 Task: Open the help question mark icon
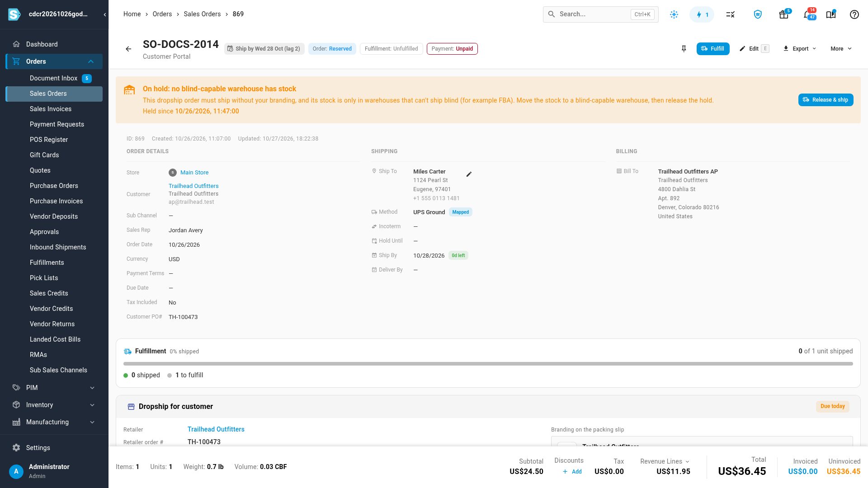(x=854, y=14)
